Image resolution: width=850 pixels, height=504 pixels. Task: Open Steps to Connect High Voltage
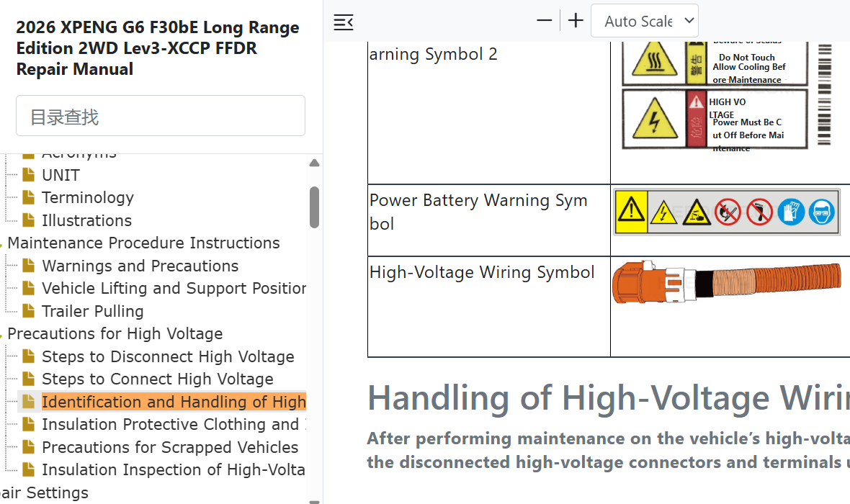[x=158, y=379]
